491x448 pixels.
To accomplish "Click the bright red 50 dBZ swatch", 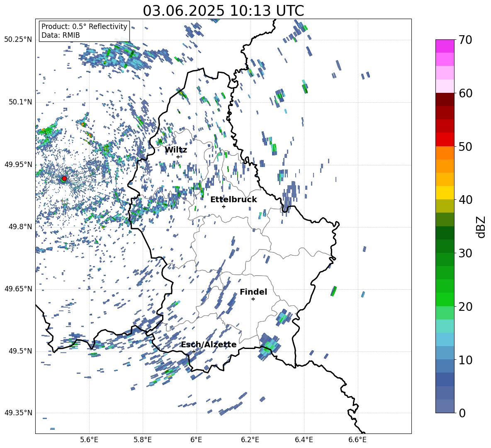I will 445,140.
